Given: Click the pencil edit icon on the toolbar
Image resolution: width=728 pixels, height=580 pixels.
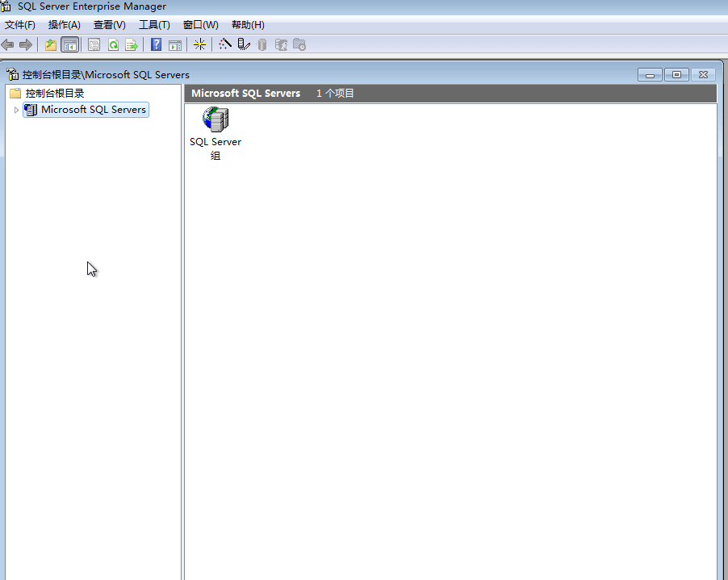Looking at the screenshot, I should 244,44.
